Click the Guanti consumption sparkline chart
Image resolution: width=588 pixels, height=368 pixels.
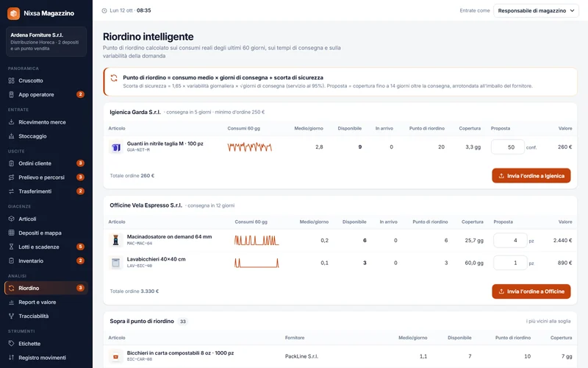click(249, 146)
